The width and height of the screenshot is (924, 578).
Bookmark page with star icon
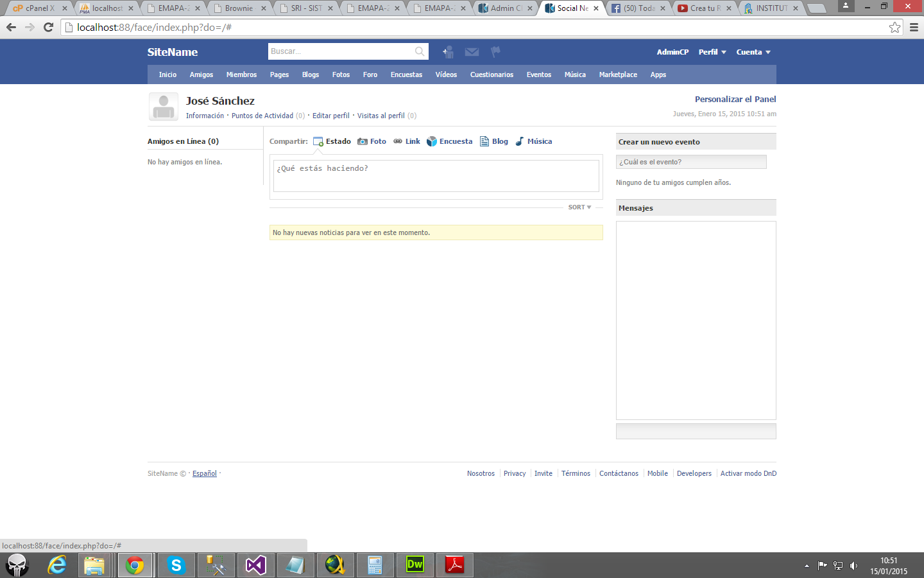(x=894, y=27)
